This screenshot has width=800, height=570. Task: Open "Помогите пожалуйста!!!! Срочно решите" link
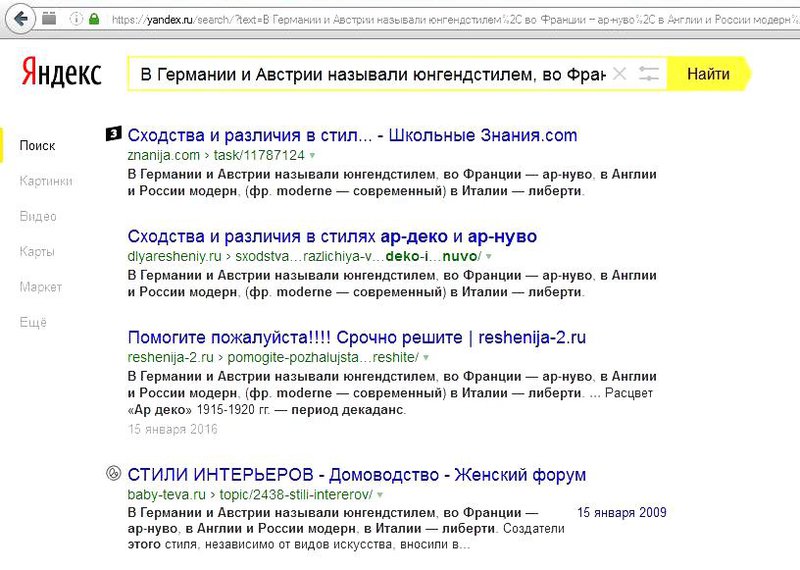click(298, 336)
